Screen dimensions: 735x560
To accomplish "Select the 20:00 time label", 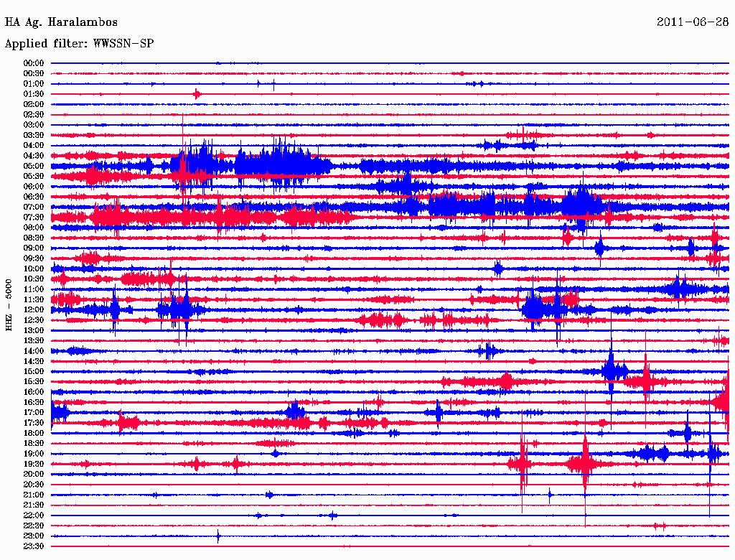I will 34,475.
